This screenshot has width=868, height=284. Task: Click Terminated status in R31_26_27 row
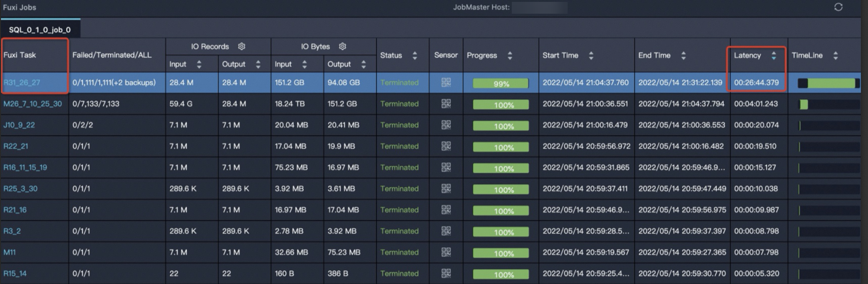(399, 82)
